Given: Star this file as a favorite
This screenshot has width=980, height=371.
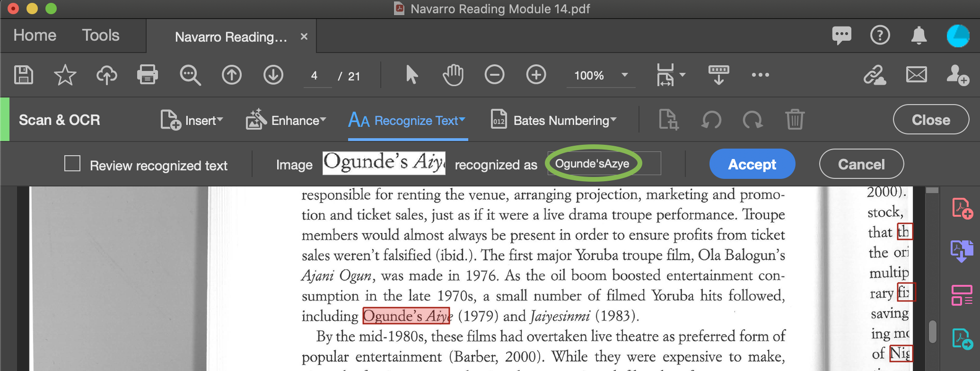Looking at the screenshot, I should point(65,75).
